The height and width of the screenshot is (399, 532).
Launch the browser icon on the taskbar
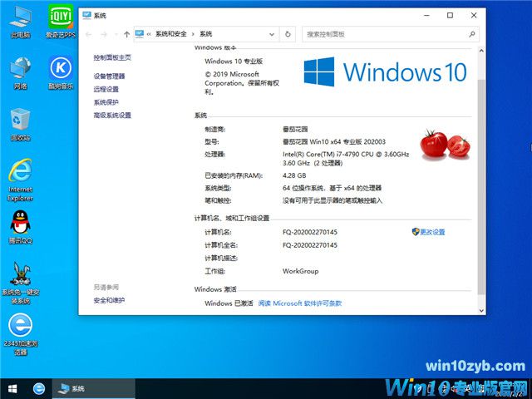click(39, 388)
